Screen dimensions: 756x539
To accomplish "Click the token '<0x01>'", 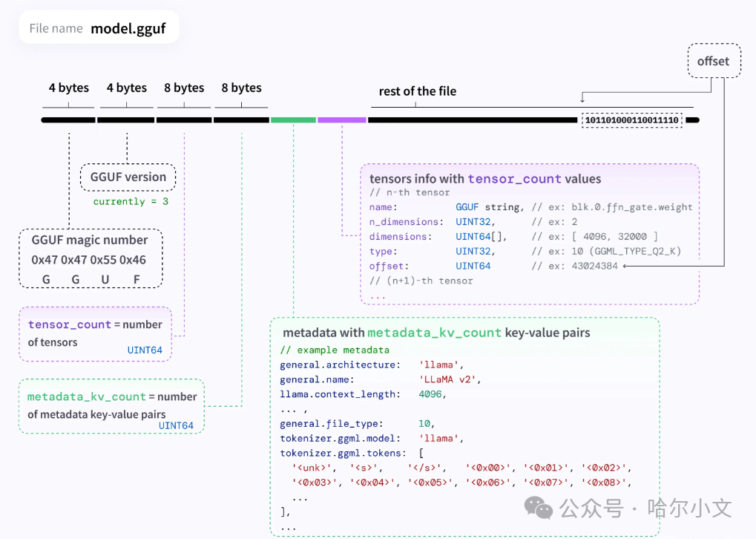I will click(546, 468).
